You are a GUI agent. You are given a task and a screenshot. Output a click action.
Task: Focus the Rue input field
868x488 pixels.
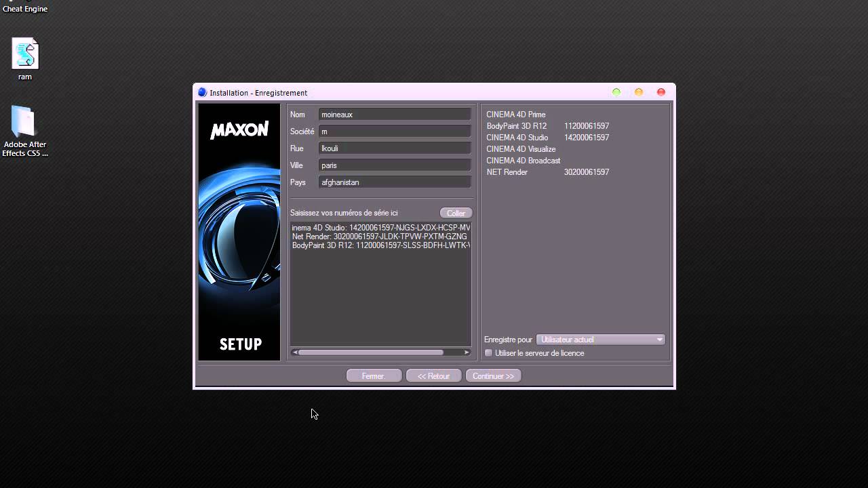(395, 148)
